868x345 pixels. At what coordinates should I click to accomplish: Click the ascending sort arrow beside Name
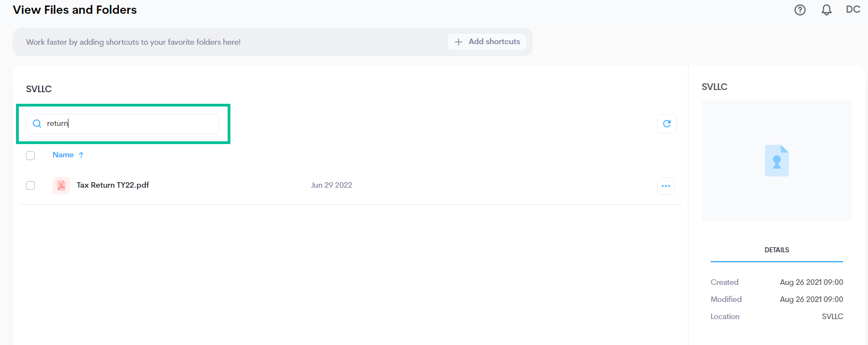(x=81, y=155)
